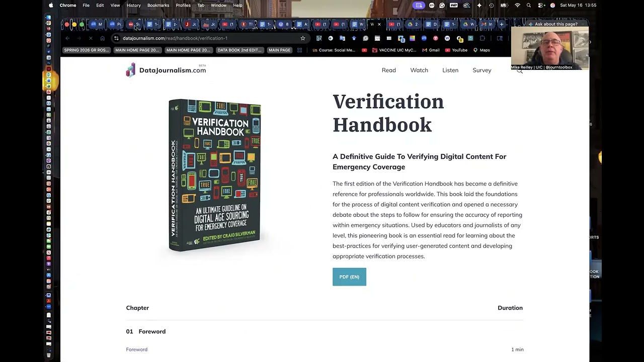Stop loading the page
644x362 pixels.
point(91,38)
